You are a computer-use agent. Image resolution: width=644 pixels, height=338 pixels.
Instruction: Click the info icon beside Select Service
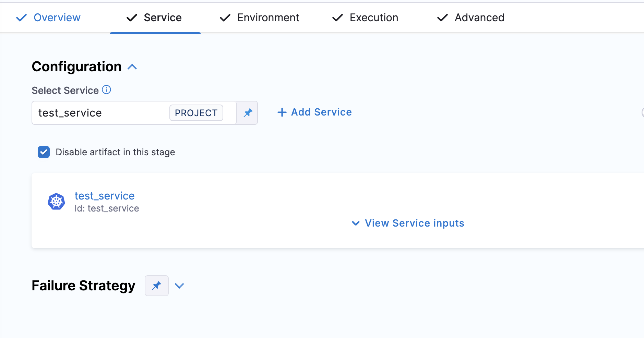[x=106, y=90]
